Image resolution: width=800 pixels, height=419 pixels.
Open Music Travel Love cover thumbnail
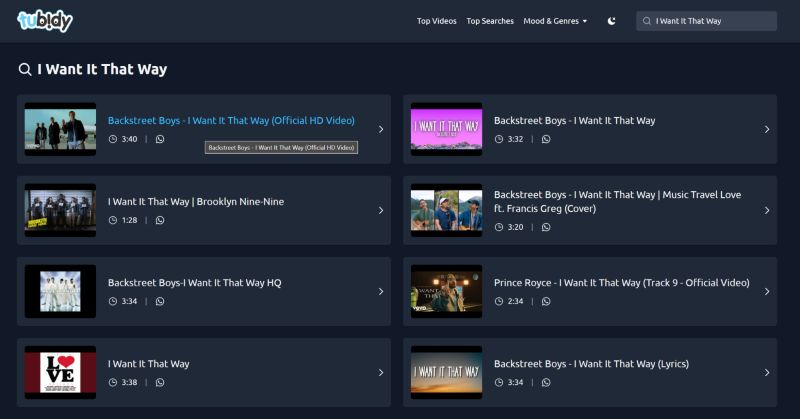tap(446, 210)
